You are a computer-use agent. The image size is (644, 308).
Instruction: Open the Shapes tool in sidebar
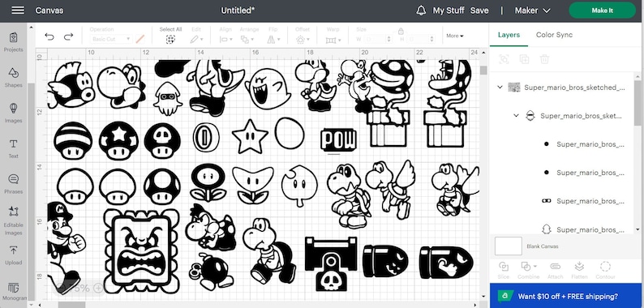pos(13,77)
